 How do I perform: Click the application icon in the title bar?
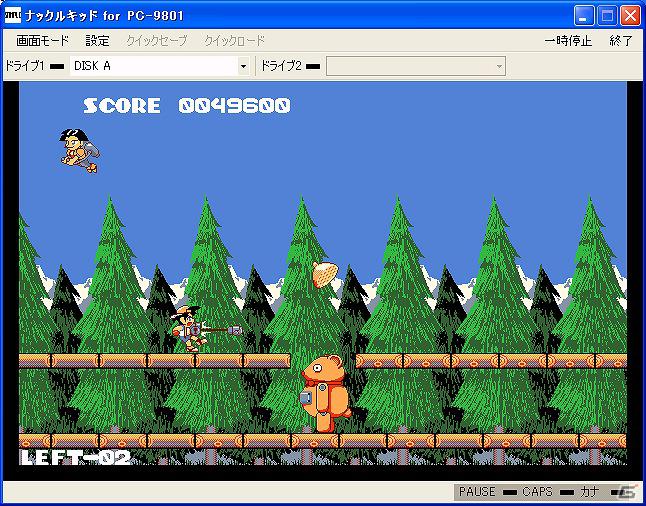pyautogui.click(x=13, y=16)
